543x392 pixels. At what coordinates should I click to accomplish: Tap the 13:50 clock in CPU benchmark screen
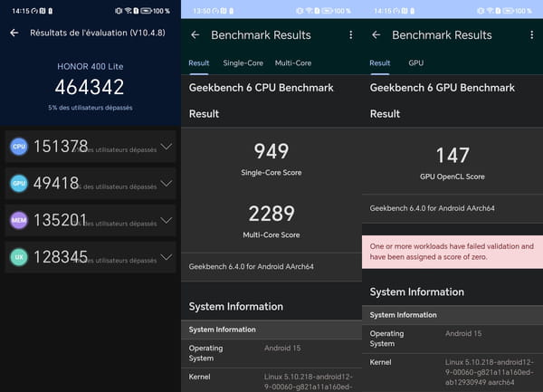(x=202, y=11)
